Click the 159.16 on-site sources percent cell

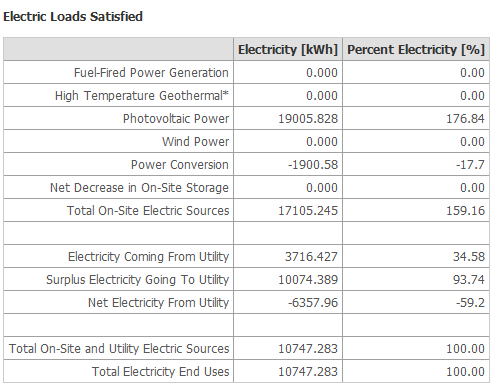click(x=465, y=210)
